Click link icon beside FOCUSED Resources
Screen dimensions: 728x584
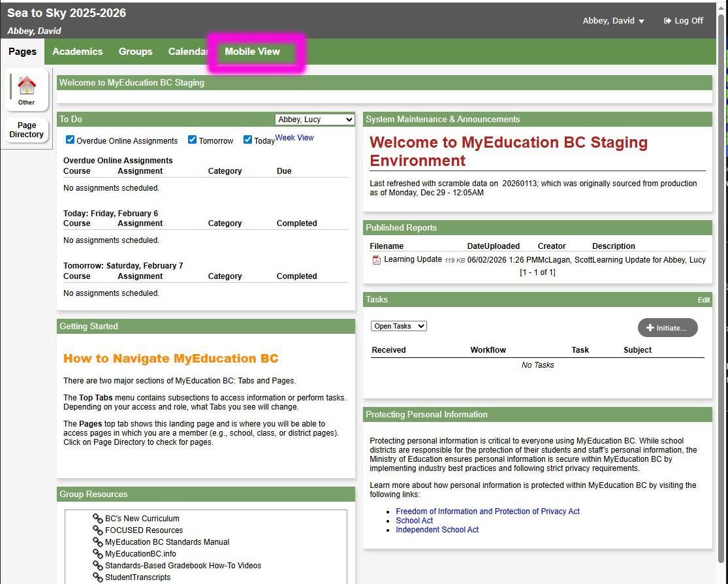98,530
